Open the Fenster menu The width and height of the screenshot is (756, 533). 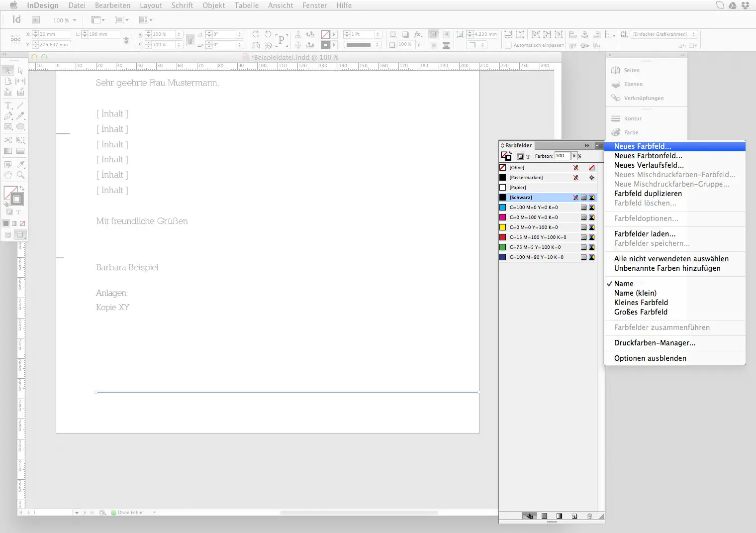click(314, 5)
